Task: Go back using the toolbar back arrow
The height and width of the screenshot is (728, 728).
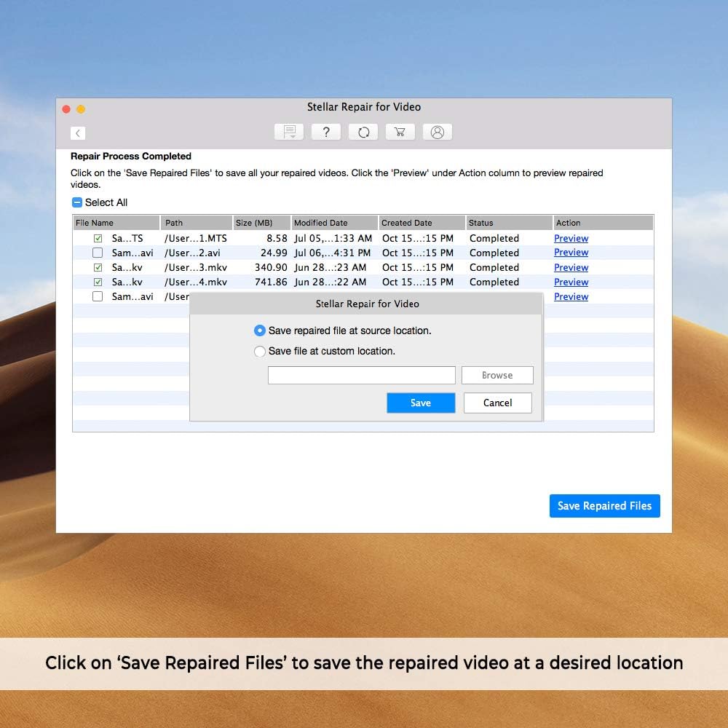Action: pos(79,132)
